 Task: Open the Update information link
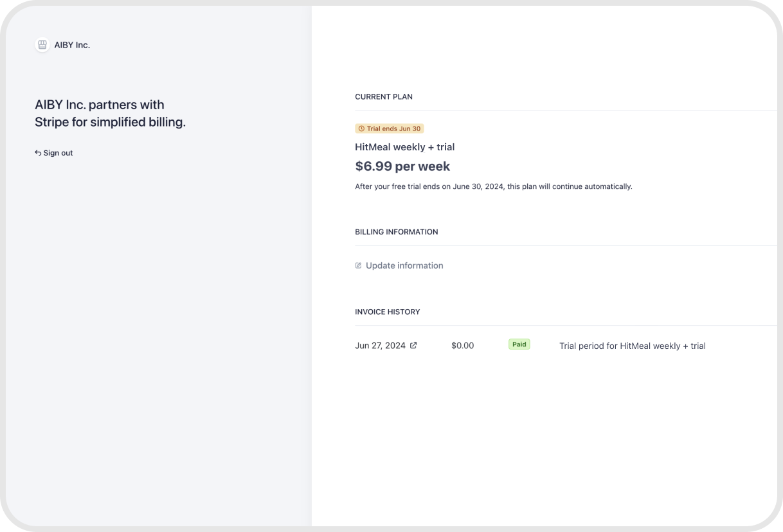(404, 265)
